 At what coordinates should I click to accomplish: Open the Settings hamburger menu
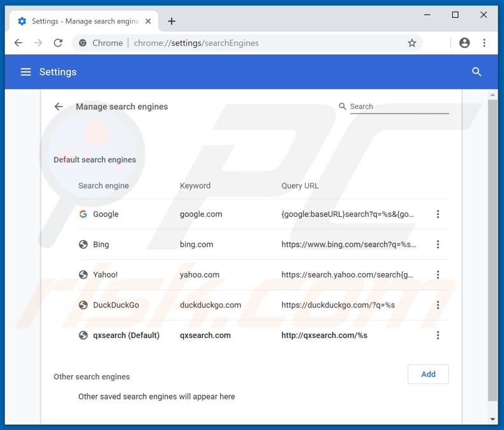pyautogui.click(x=26, y=72)
